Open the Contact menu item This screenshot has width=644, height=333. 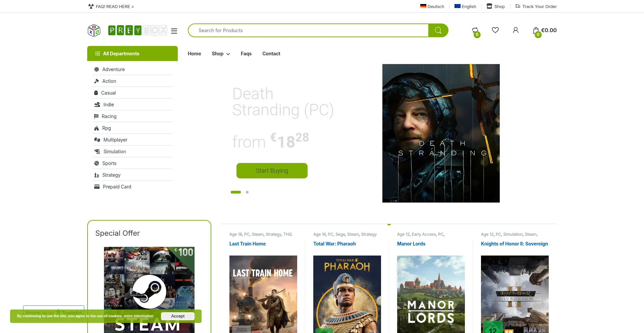click(x=271, y=54)
